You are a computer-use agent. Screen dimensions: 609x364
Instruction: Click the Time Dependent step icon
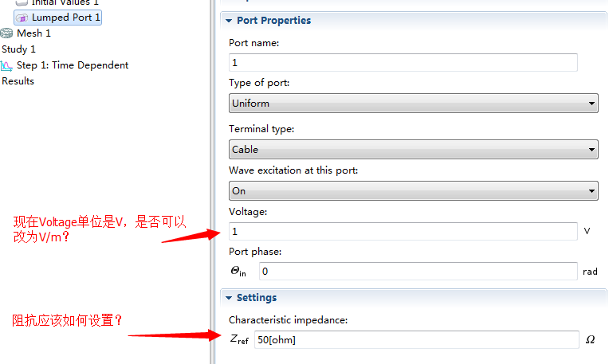pyautogui.click(x=7, y=65)
